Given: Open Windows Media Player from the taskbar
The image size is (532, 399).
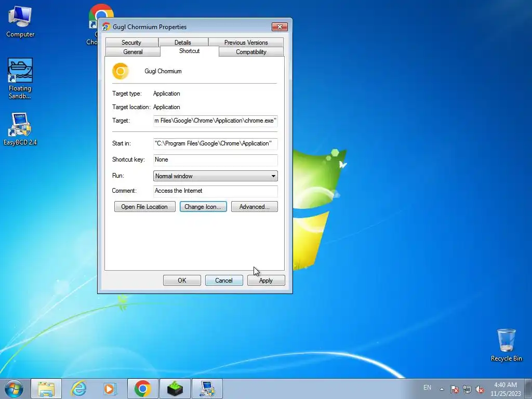Looking at the screenshot, I should [x=110, y=389].
